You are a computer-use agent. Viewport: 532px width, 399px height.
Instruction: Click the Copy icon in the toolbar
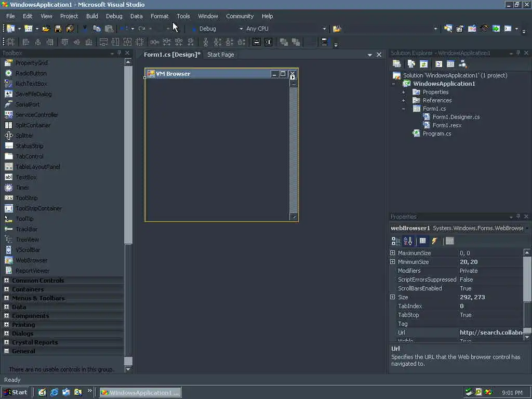tap(97, 29)
